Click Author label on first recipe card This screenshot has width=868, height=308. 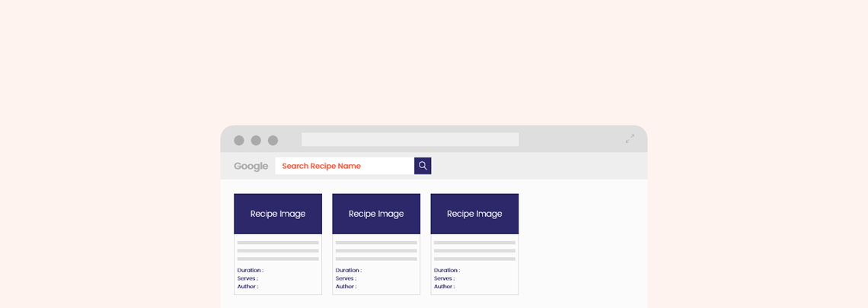coord(247,287)
